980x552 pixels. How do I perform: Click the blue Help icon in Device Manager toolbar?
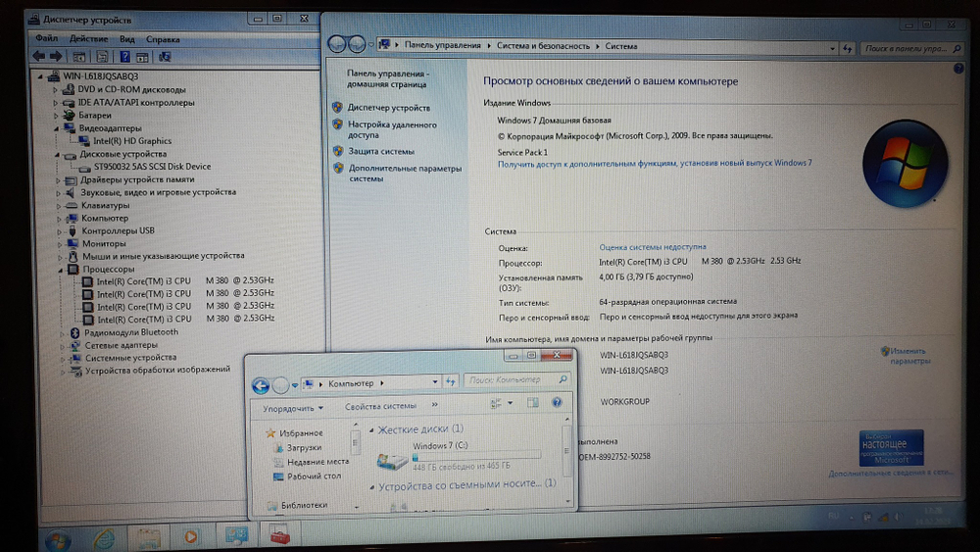pyautogui.click(x=125, y=57)
